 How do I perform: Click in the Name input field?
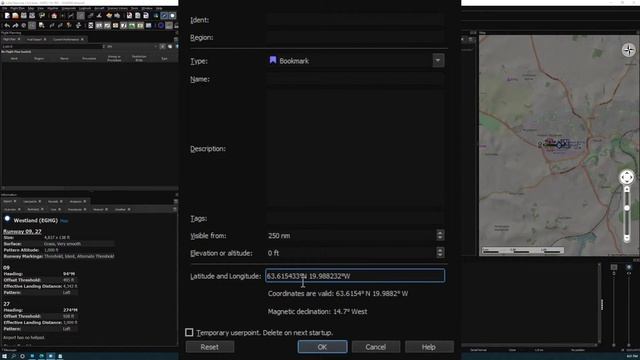[355, 79]
